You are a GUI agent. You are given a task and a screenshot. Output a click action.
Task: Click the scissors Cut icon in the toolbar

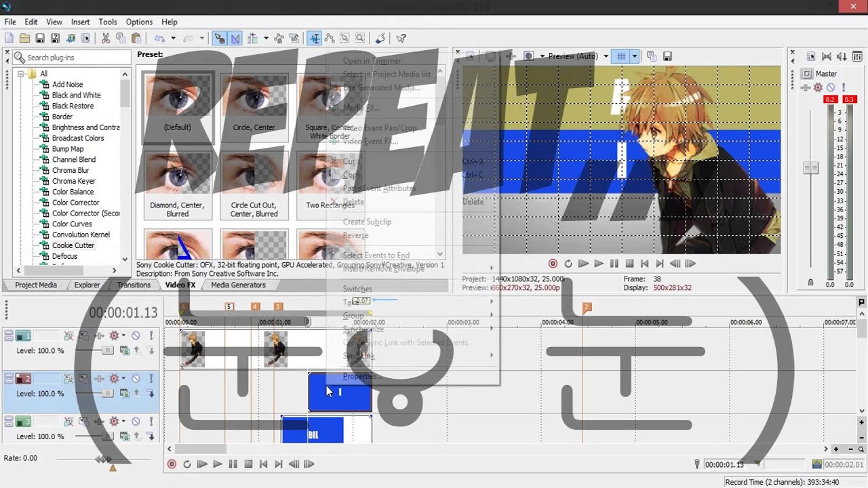(x=106, y=39)
